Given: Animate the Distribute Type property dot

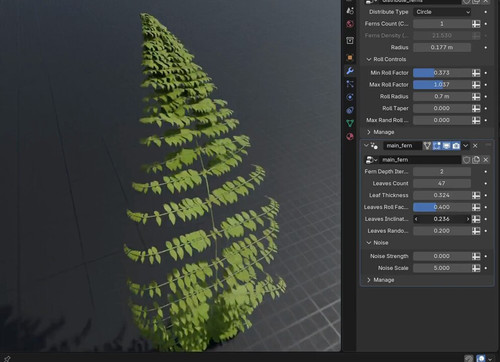Looking at the screenshot, I should coord(486,12).
